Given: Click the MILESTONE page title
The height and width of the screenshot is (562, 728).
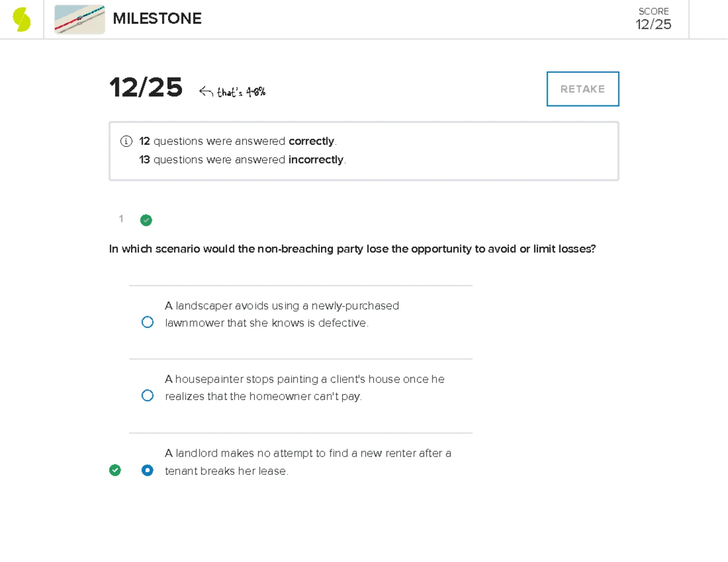Looking at the screenshot, I should tap(157, 19).
